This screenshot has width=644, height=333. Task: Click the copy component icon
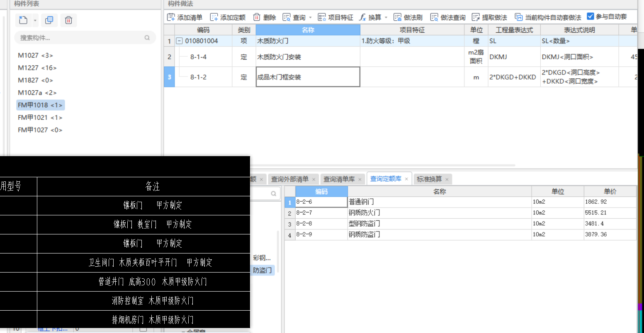click(49, 20)
